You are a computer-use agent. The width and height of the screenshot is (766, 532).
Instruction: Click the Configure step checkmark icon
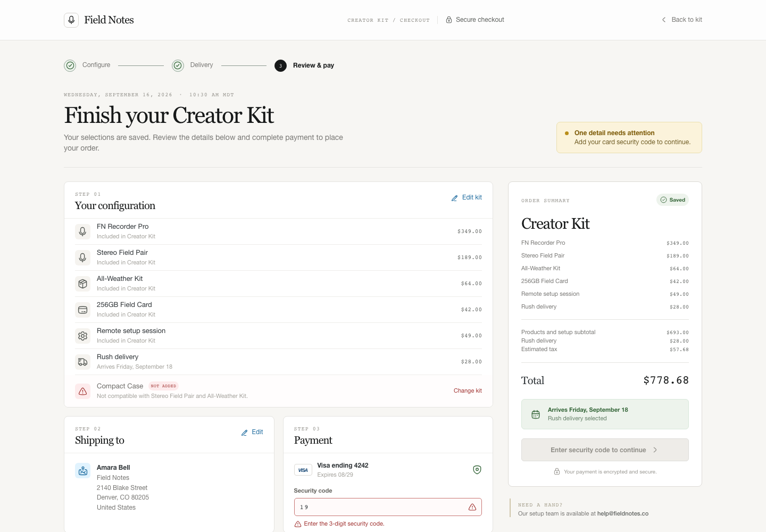(70, 65)
